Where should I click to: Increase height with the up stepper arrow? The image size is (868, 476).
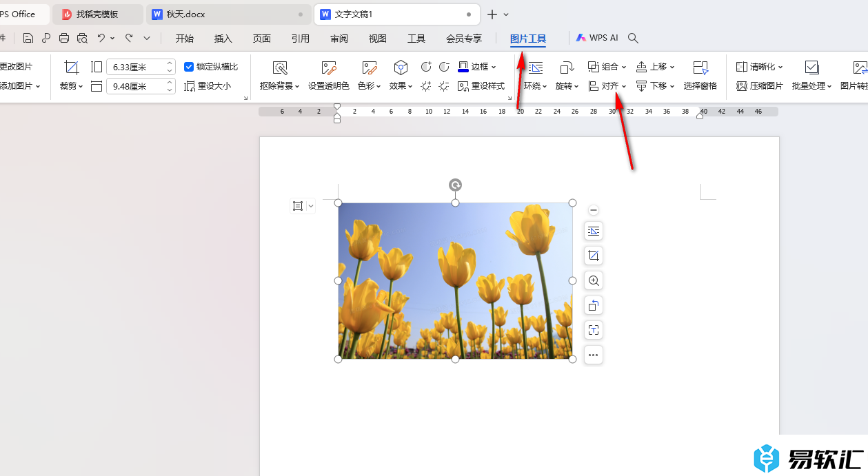[170, 63]
